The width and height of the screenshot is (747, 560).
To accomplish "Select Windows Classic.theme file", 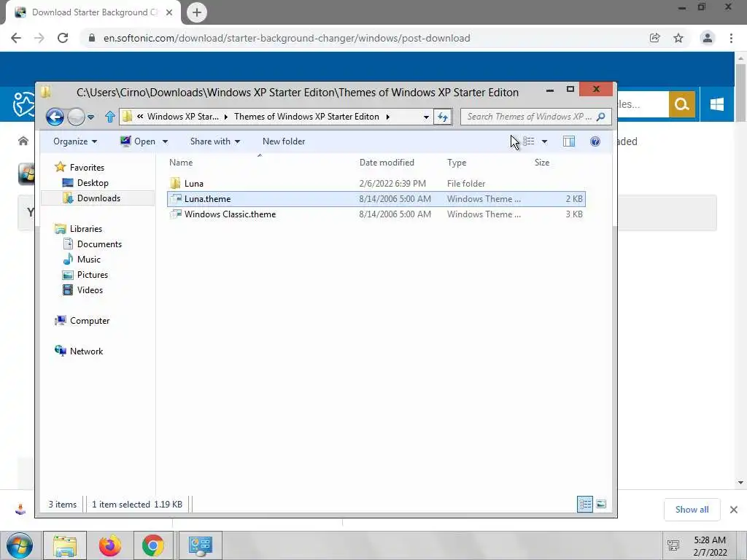I will [376, 214].
